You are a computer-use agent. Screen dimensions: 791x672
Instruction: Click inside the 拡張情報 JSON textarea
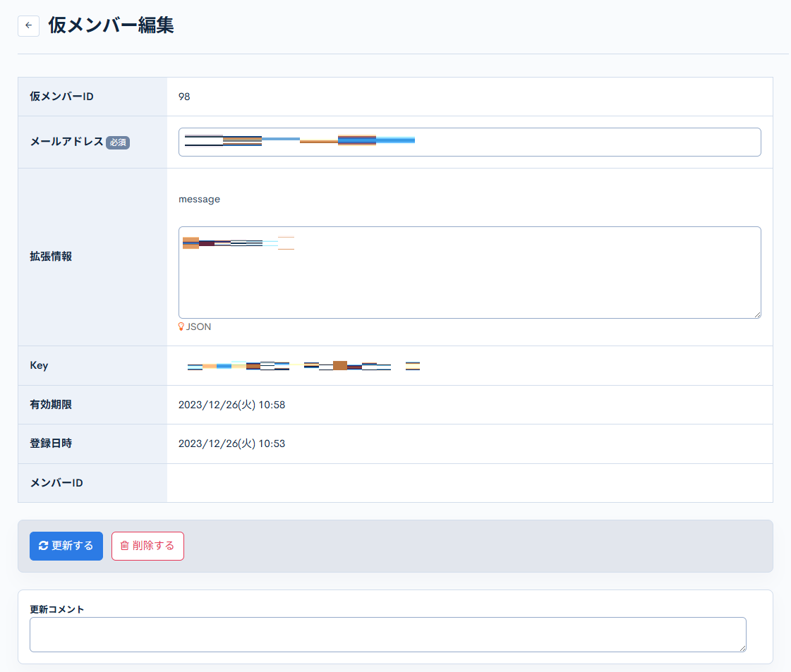coord(470,272)
